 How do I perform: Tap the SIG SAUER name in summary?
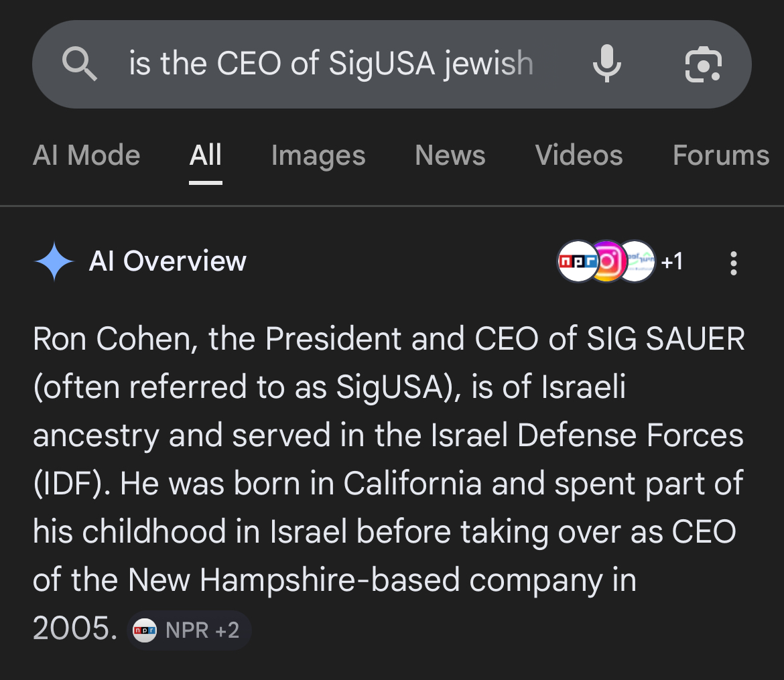click(x=665, y=339)
